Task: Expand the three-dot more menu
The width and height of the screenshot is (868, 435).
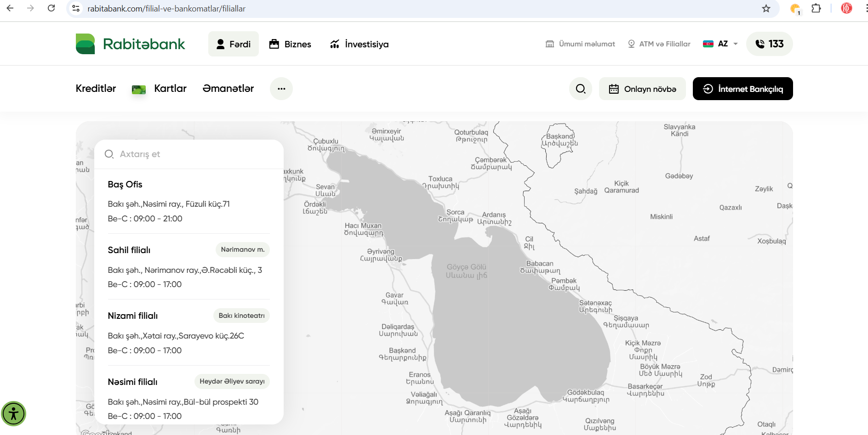Action: (281, 89)
